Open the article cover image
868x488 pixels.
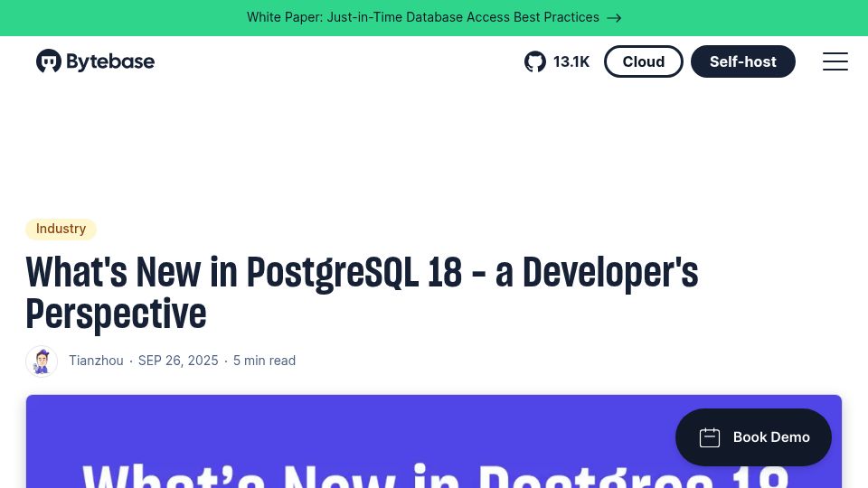(x=434, y=442)
